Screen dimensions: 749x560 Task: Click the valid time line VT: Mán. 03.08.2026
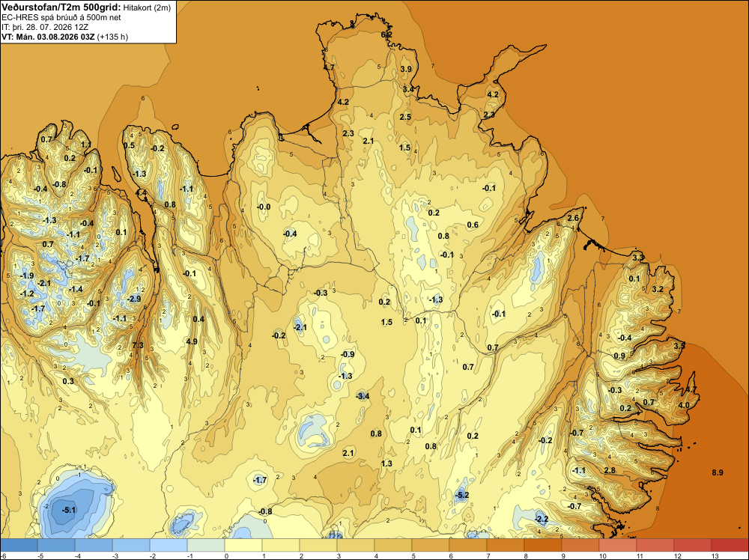tap(48, 37)
